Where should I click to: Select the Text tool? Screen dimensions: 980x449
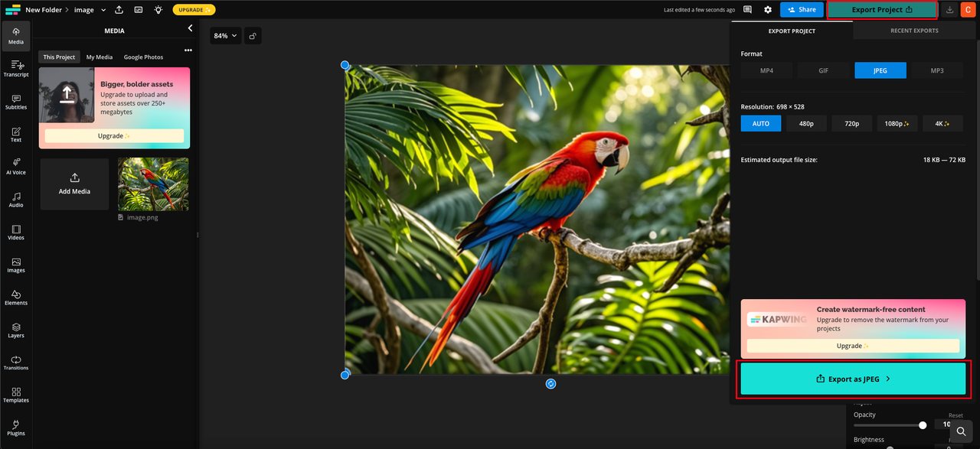16,135
